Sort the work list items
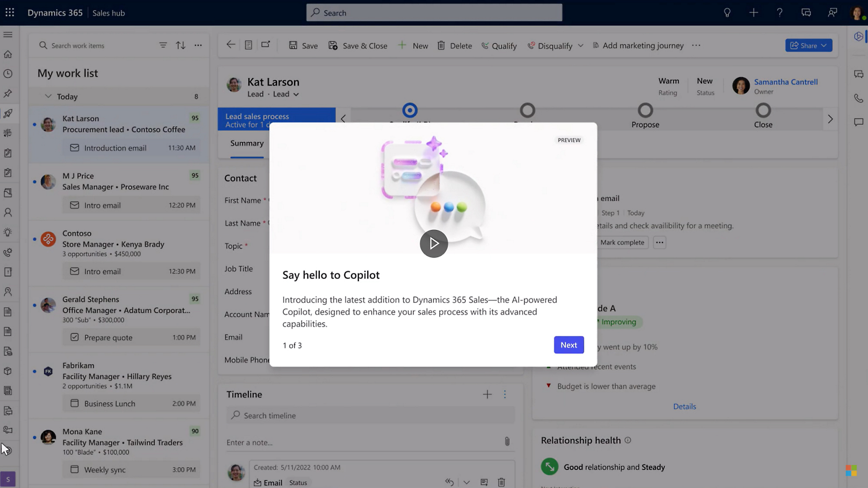The height and width of the screenshot is (488, 868). tap(180, 45)
